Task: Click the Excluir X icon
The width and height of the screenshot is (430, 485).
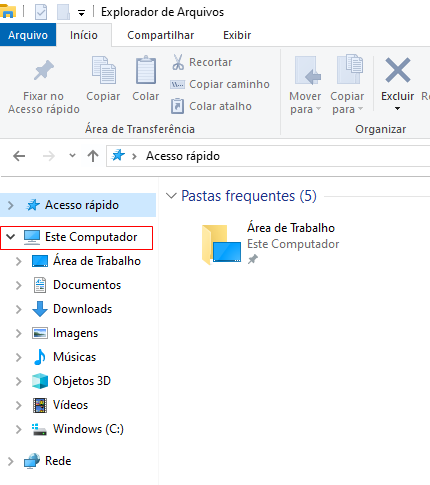Action: click(x=398, y=70)
